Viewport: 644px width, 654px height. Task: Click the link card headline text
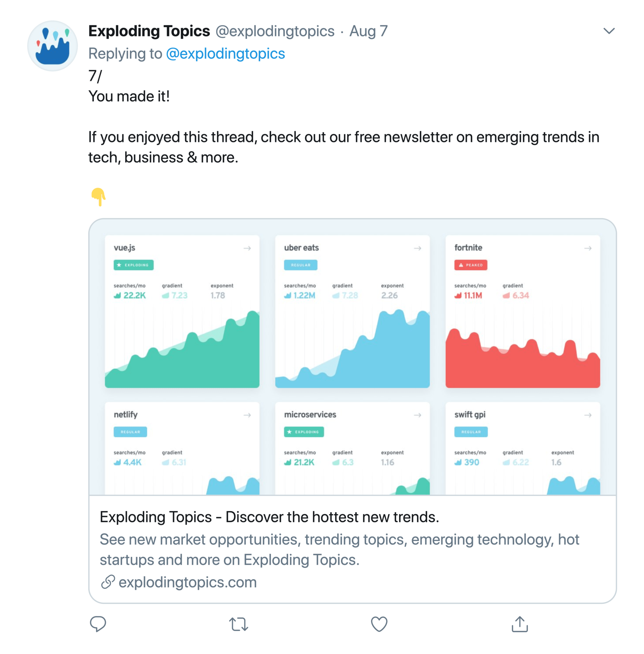point(269,517)
